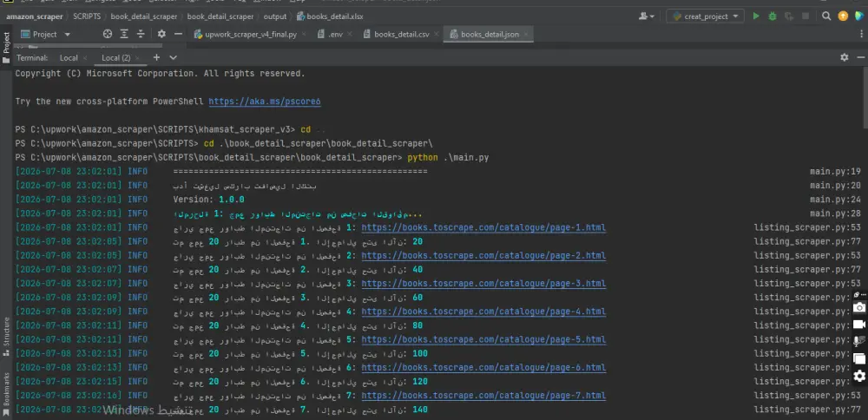Click the blue-green plugin icon at top right
868x420 pixels.
859,16
